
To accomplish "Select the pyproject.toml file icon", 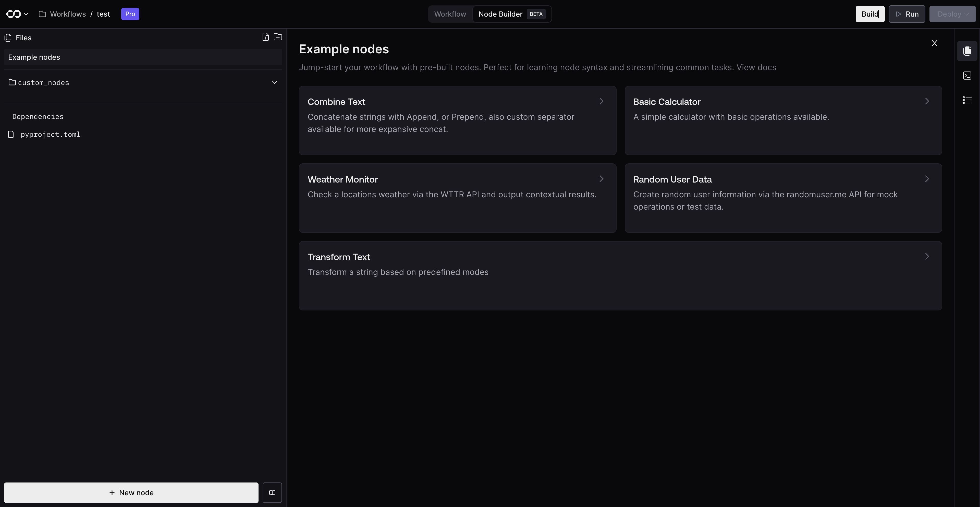I will pos(11,134).
